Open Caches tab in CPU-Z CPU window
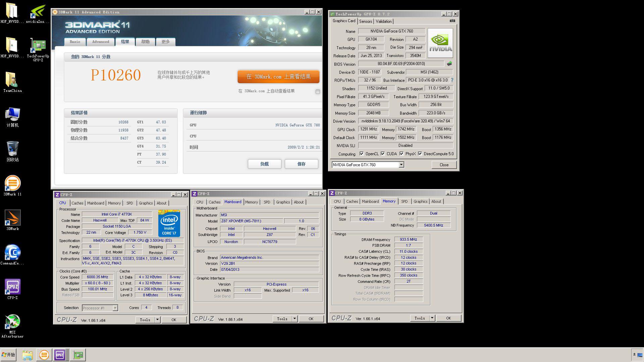 pos(77,203)
